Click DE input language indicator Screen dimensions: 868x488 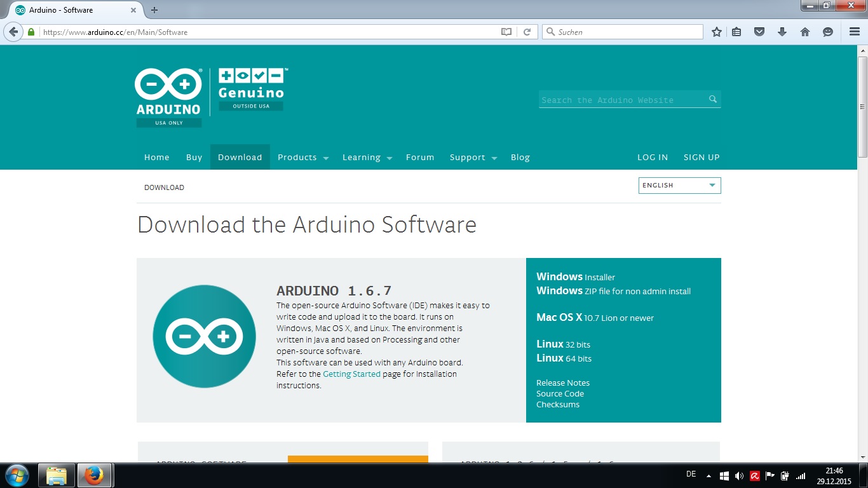tap(691, 474)
